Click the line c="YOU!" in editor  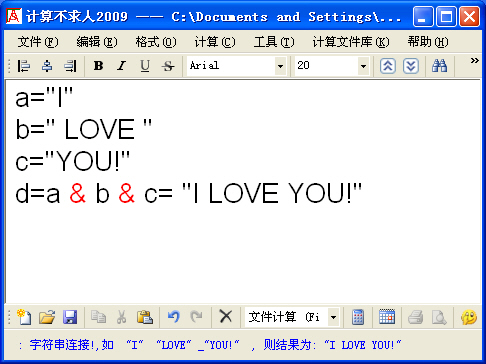click(72, 161)
